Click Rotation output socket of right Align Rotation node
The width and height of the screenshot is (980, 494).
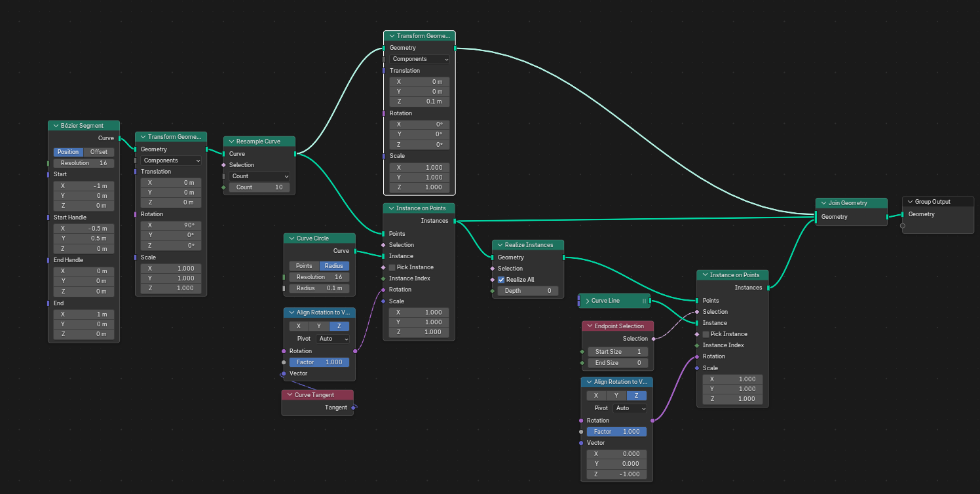[652, 421]
